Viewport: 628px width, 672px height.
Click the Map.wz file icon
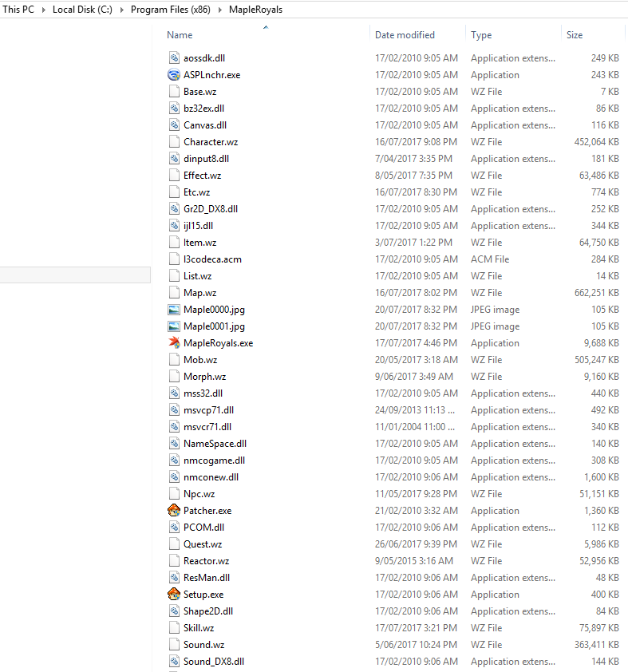tap(174, 293)
